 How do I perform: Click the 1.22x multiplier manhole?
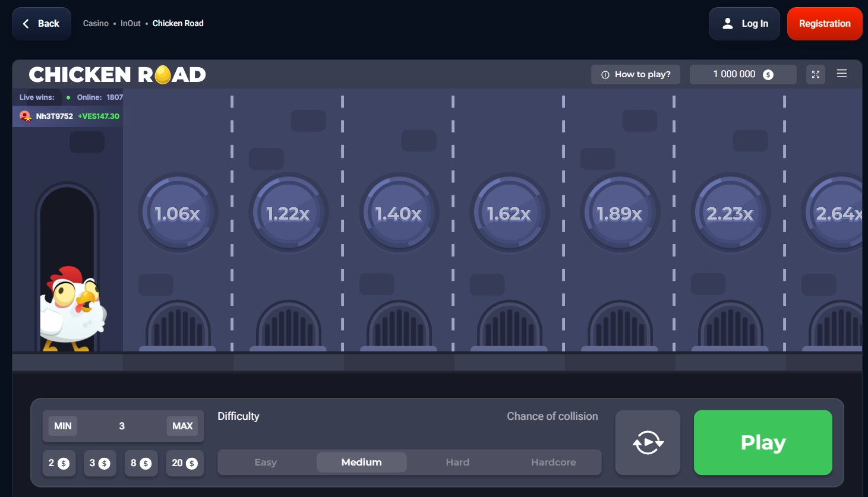click(x=288, y=213)
